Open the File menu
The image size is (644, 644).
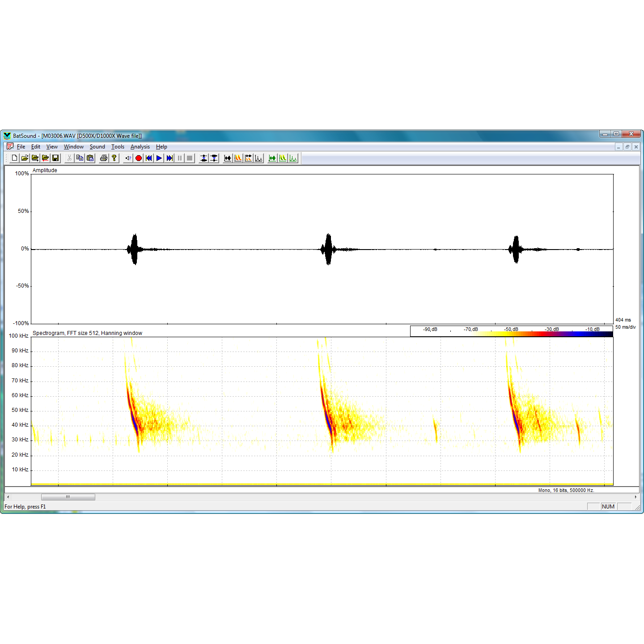point(21,147)
